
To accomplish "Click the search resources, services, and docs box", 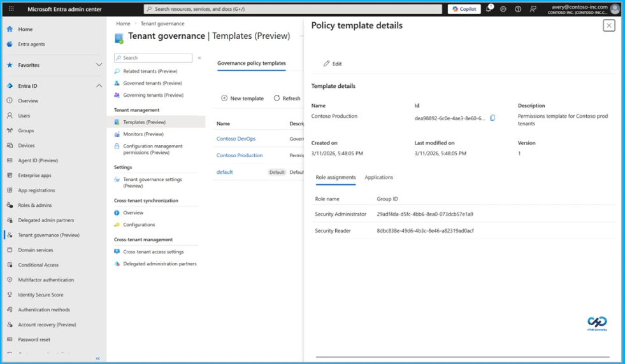I will [293, 9].
